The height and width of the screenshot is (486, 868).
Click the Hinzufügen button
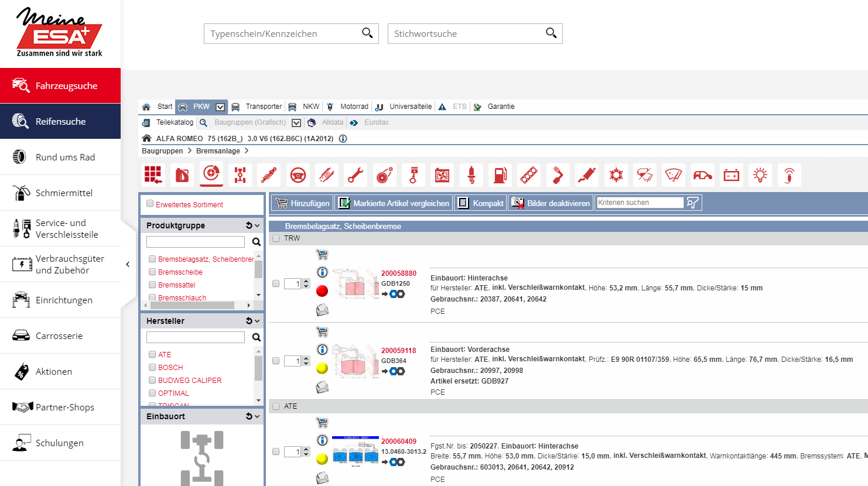coord(302,203)
